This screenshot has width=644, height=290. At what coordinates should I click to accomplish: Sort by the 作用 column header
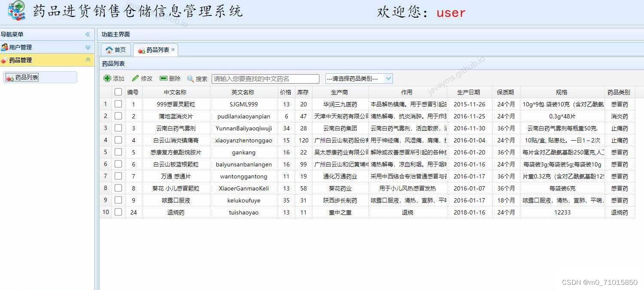tap(407, 92)
